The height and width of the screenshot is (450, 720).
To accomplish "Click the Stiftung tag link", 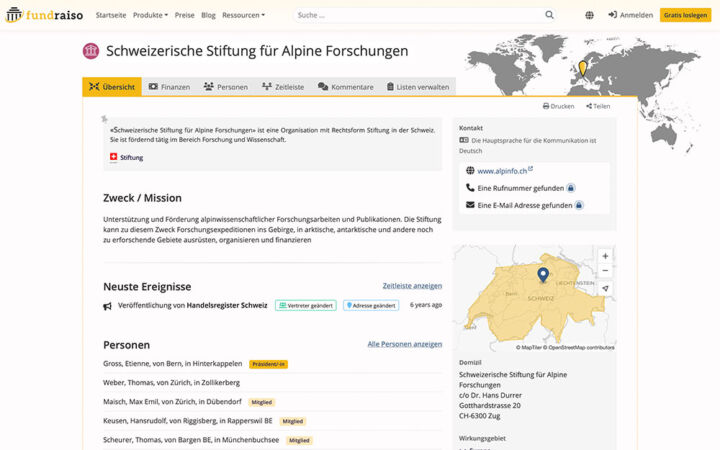I will tap(131, 157).
